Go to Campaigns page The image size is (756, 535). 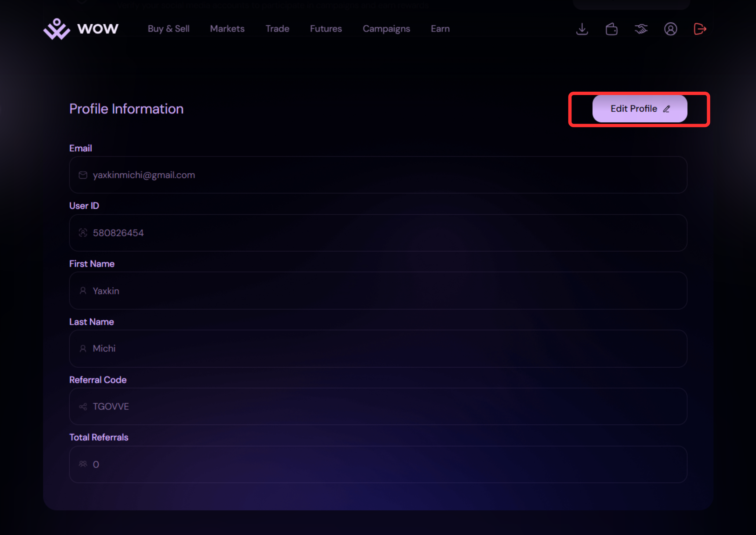386,29
